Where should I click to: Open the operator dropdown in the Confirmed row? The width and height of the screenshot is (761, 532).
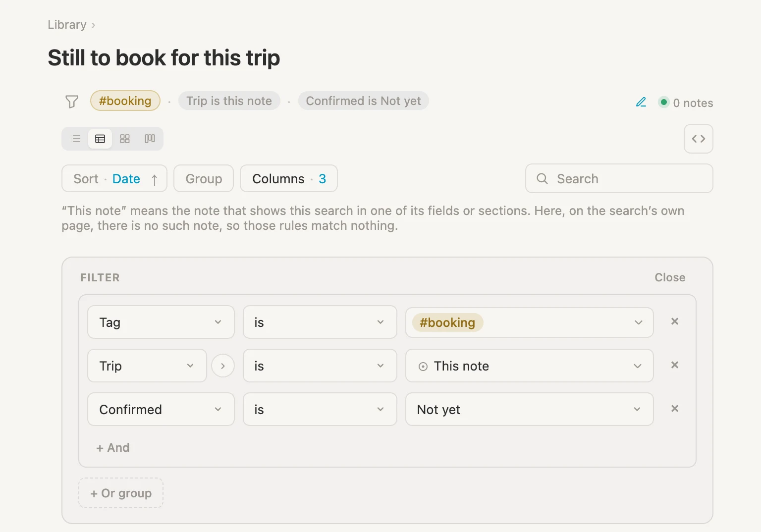pyautogui.click(x=320, y=409)
